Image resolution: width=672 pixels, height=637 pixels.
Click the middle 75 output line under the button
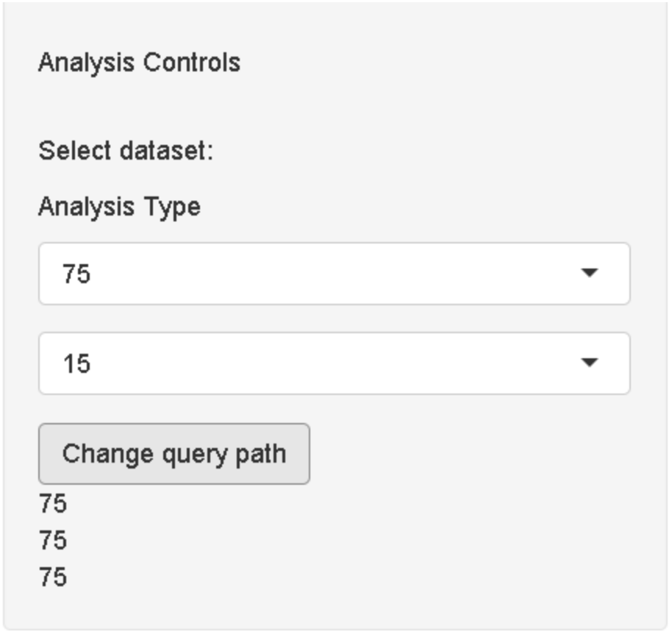click(x=53, y=541)
